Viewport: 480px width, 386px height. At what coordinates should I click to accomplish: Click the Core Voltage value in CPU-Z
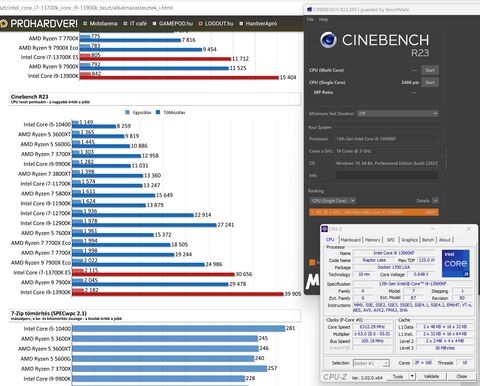point(421,274)
